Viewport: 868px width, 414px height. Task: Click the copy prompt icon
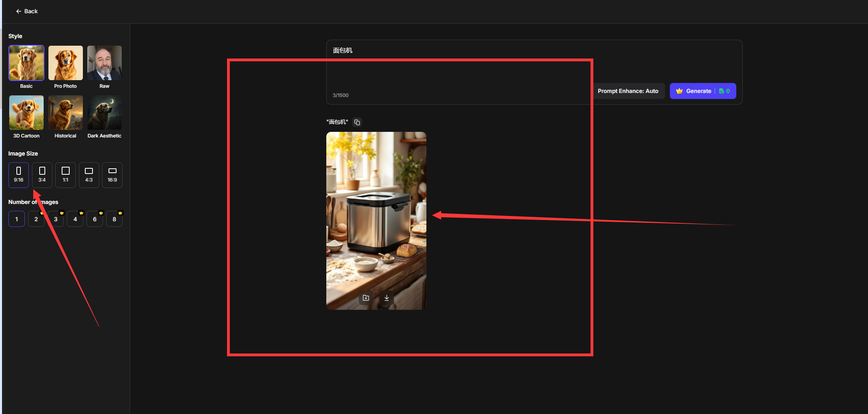click(x=357, y=122)
